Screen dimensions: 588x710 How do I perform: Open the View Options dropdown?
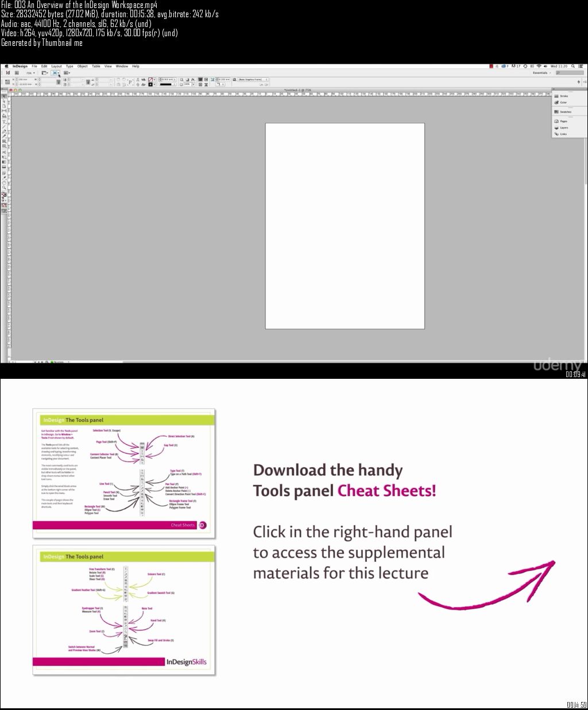[45, 73]
